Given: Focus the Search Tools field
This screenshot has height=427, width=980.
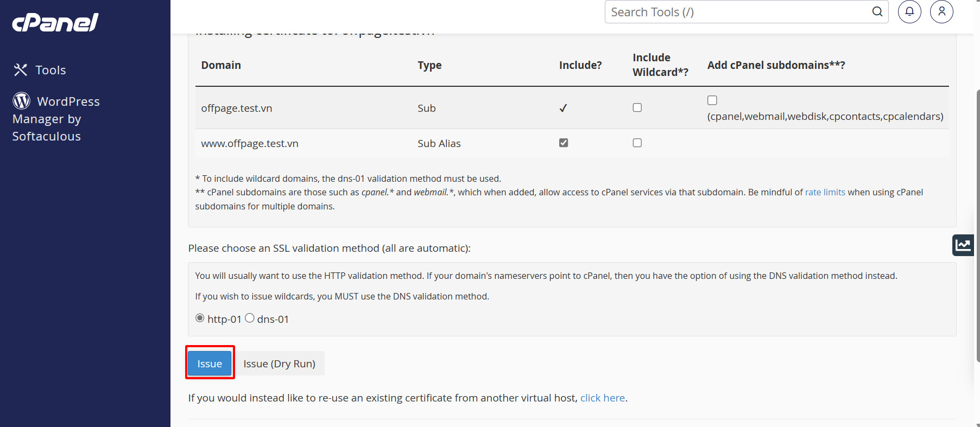Looking at the screenshot, I should coord(738,11).
